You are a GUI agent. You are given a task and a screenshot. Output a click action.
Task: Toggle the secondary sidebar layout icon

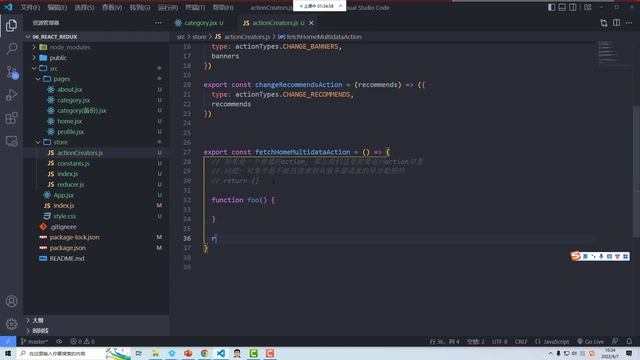(x=573, y=7)
